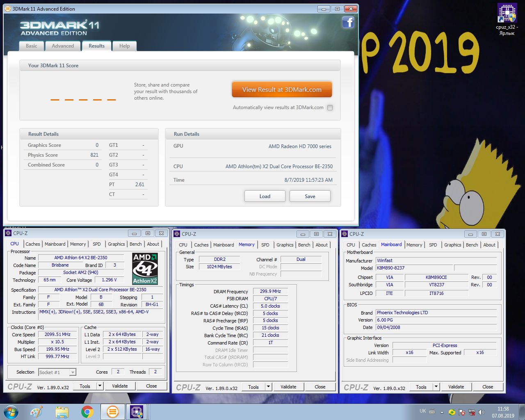Open Action Center flag icon
Viewport: 525px width, 420px height.
point(462,412)
